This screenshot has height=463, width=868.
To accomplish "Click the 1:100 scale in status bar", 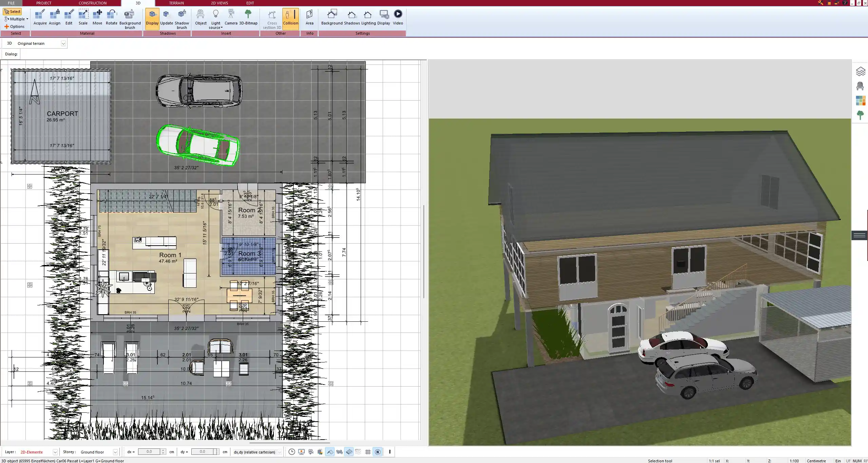I will coord(794,461).
